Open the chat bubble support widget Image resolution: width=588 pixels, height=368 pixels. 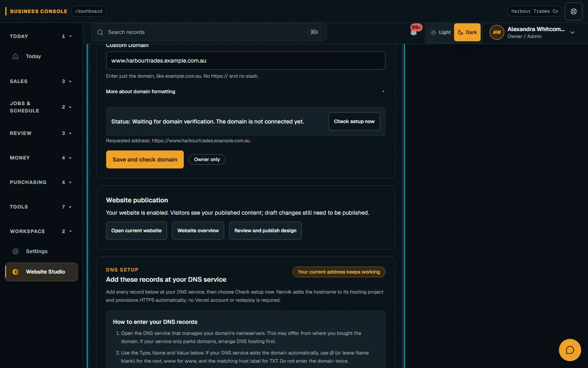570,350
